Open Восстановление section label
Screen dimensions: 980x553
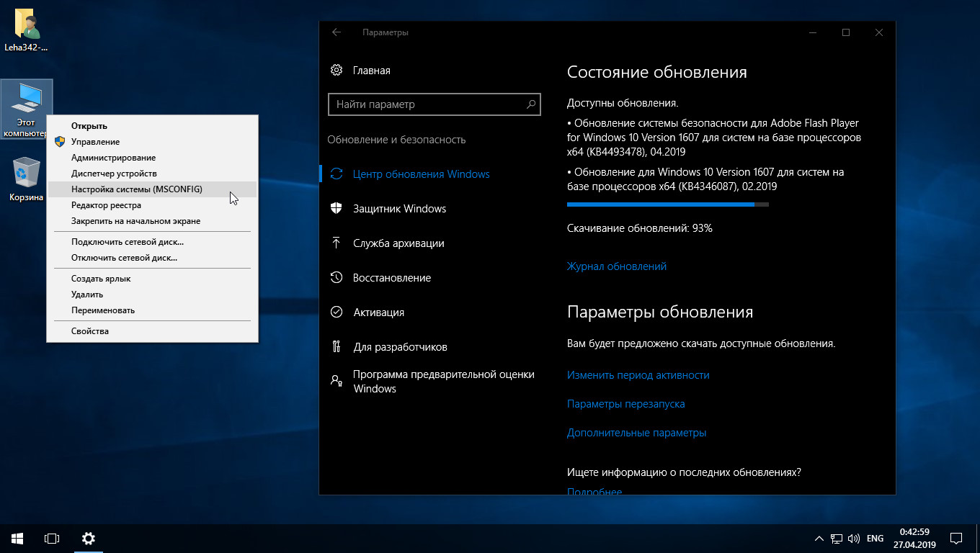tap(392, 278)
